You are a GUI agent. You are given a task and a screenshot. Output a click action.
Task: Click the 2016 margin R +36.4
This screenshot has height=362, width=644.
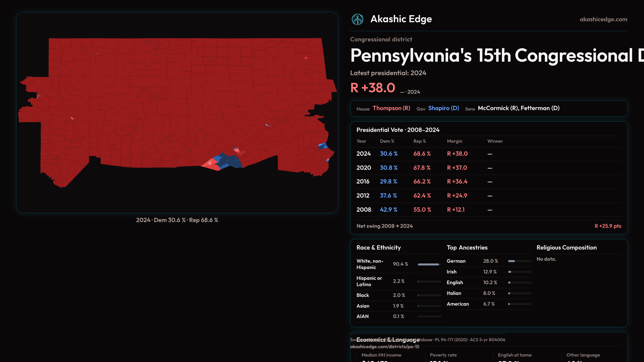click(x=457, y=182)
